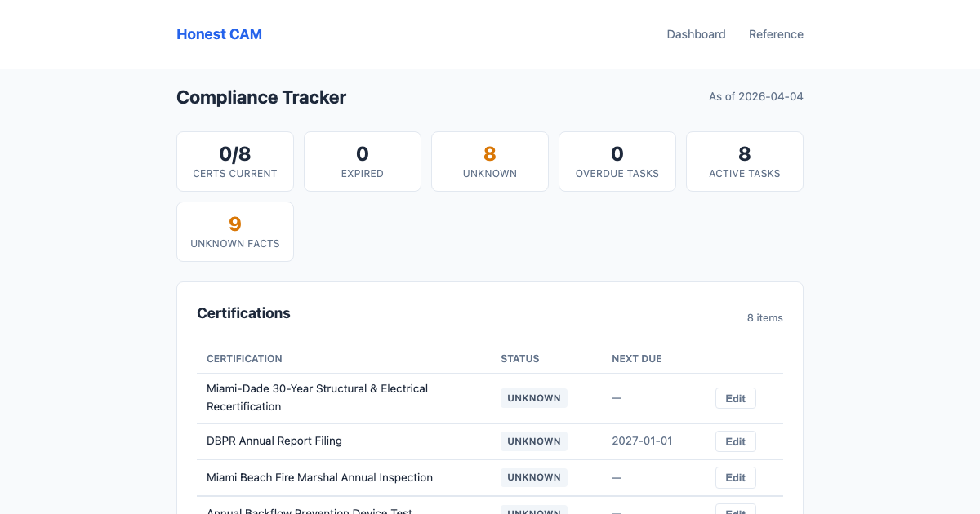Image resolution: width=980 pixels, height=514 pixels.
Task: Click the UNKNOWN badge on DBPR row
Action: 534,441
